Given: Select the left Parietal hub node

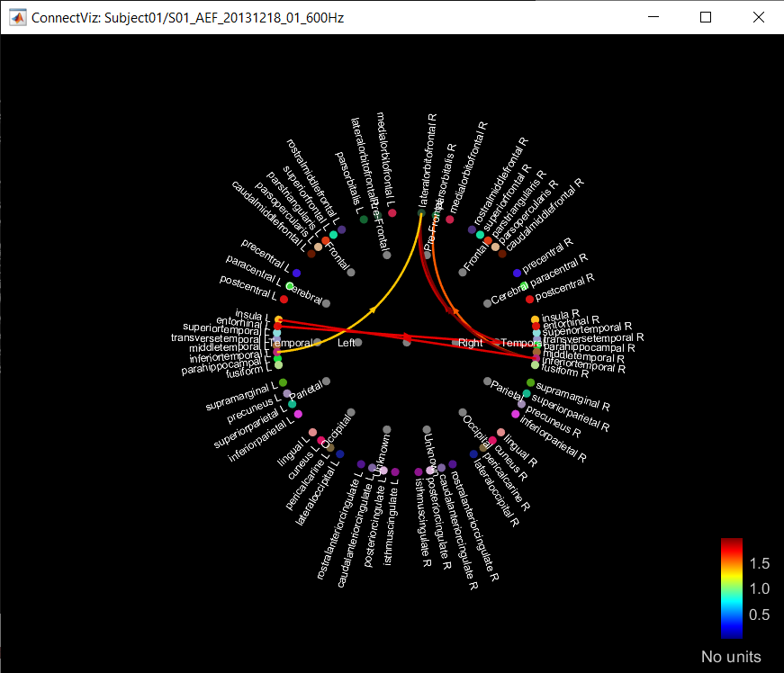Looking at the screenshot, I should [x=327, y=381].
